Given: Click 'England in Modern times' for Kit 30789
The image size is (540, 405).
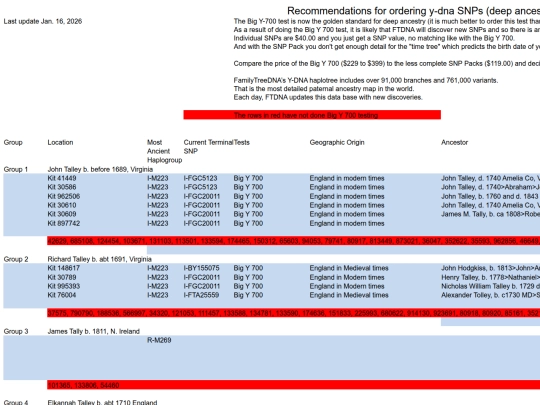Looking at the screenshot, I should (x=347, y=278).
